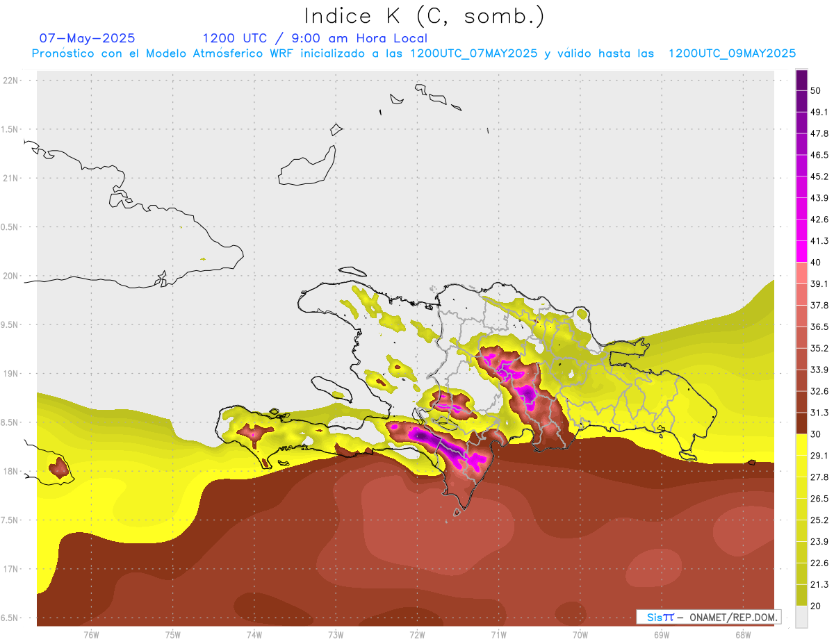Select the "69W" longitude axis label
This screenshot has height=644, width=834.
pyautogui.click(x=662, y=634)
